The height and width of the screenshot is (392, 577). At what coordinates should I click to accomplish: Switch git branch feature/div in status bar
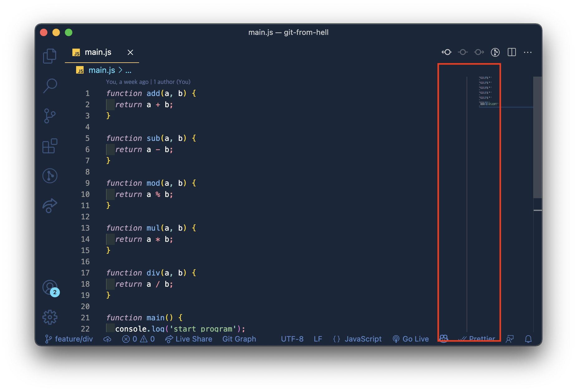tap(69, 339)
